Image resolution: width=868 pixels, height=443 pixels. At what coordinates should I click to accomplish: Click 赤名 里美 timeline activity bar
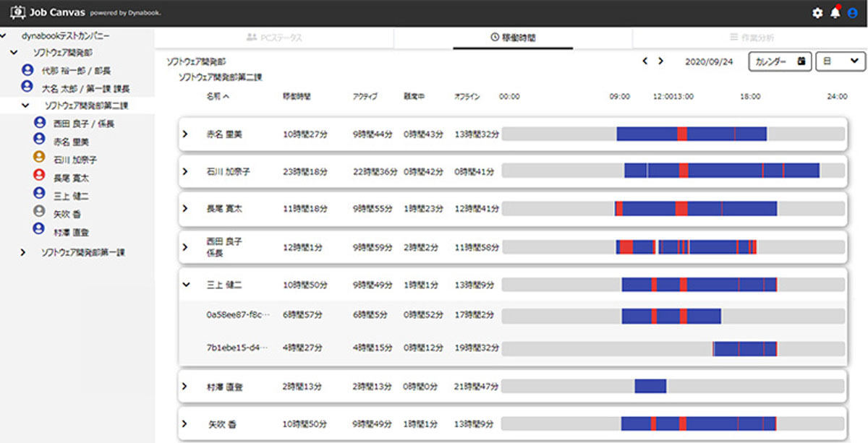tap(692, 134)
